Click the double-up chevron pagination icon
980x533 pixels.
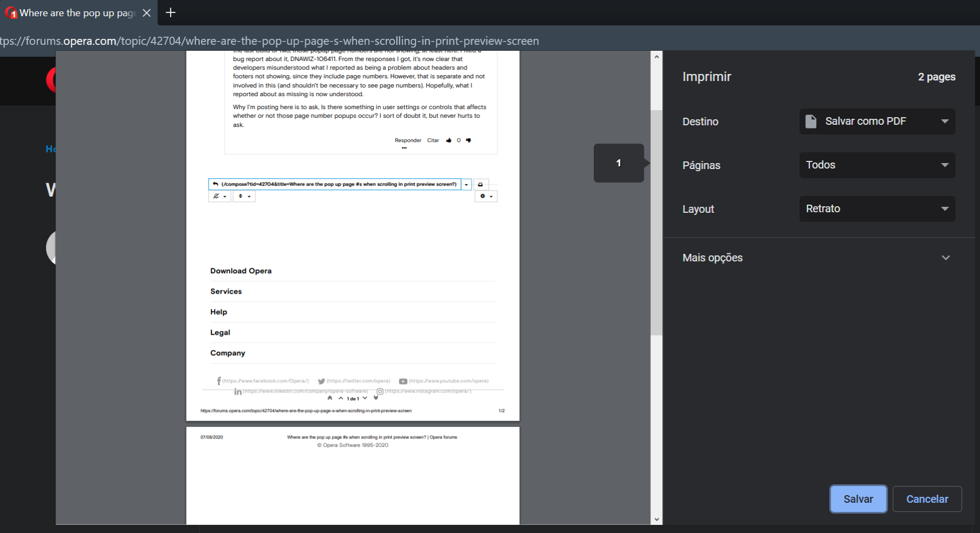pos(330,398)
